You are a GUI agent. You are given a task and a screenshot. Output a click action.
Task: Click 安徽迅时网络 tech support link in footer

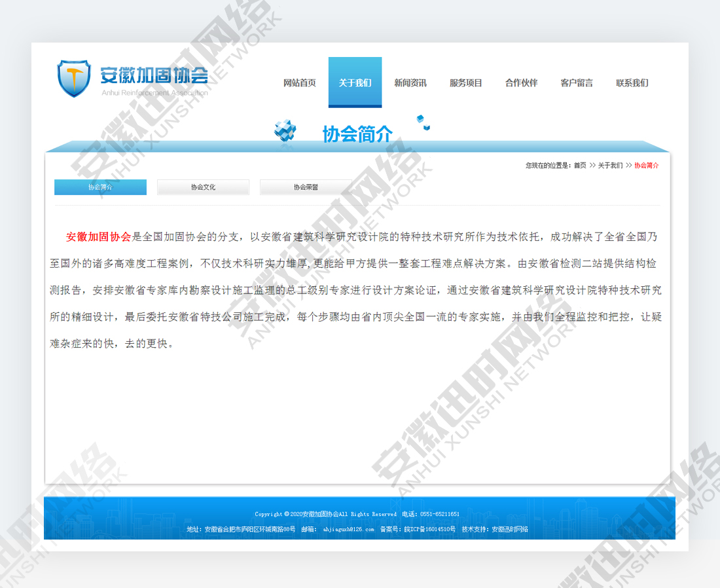509,529
